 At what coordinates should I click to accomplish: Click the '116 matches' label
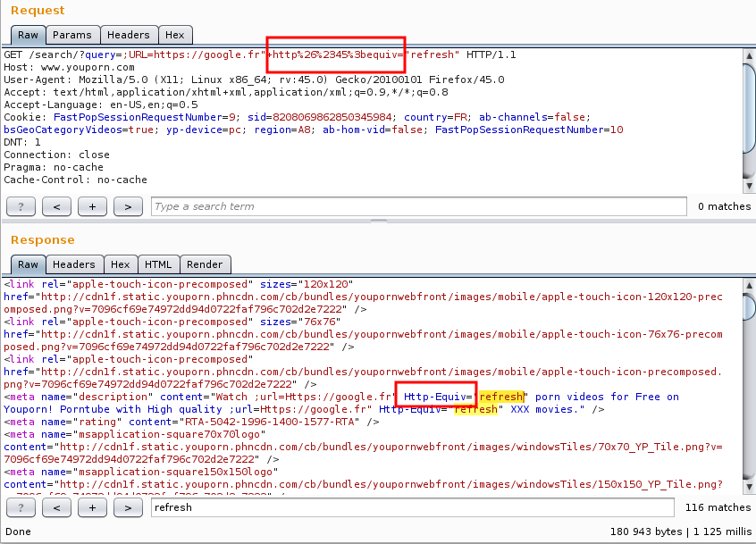point(718,508)
